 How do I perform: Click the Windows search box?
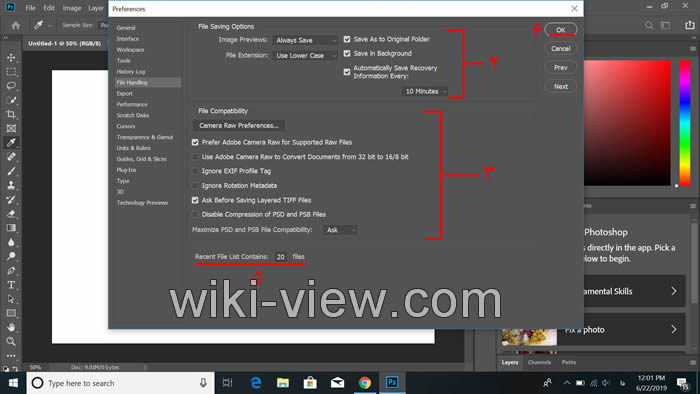(x=121, y=383)
